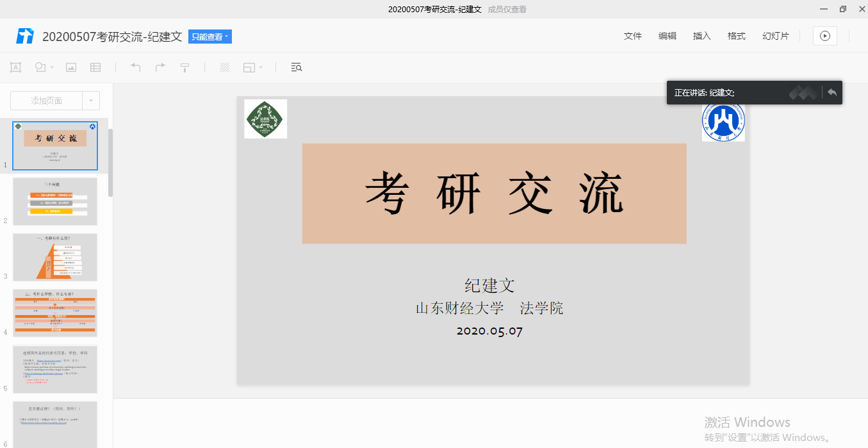Select the format painter icon
This screenshot has height=448, width=868.
coord(184,67)
